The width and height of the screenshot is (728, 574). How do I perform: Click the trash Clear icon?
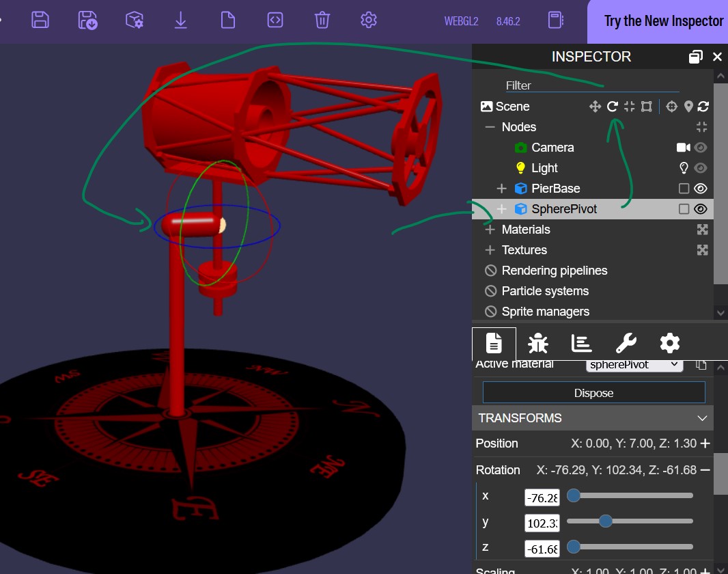[x=322, y=20]
